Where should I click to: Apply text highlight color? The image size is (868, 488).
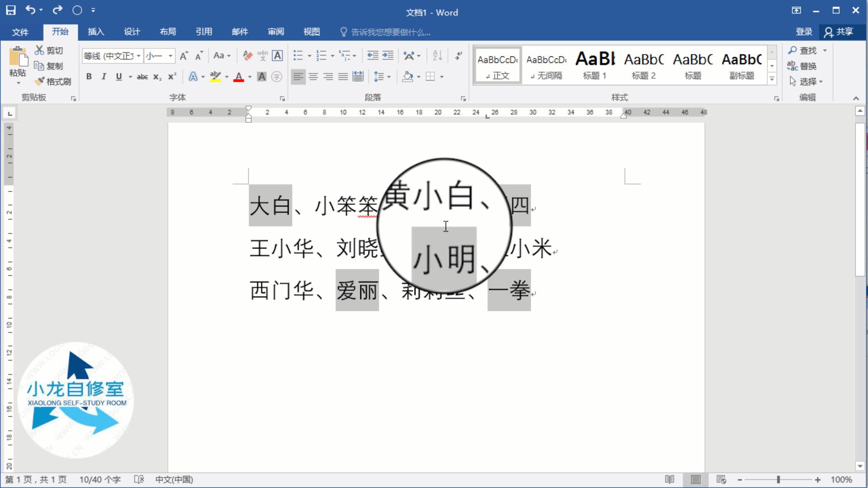[216, 76]
